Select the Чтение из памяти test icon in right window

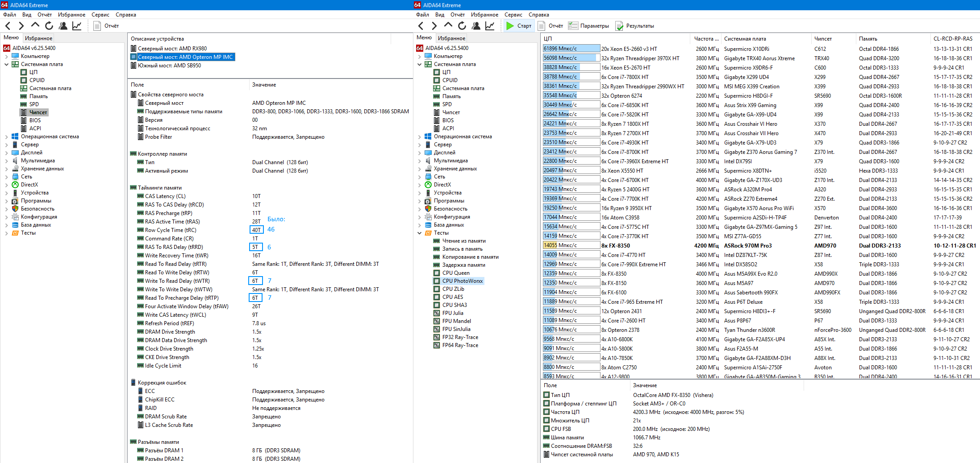coord(437,241)
